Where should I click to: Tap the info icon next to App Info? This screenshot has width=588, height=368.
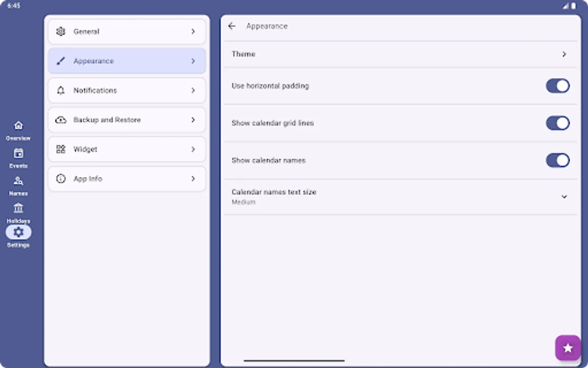(x=60, y=179)
